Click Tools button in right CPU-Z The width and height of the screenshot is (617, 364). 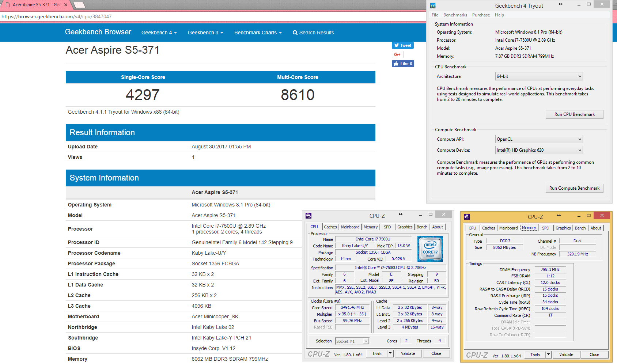pos(535,354)
